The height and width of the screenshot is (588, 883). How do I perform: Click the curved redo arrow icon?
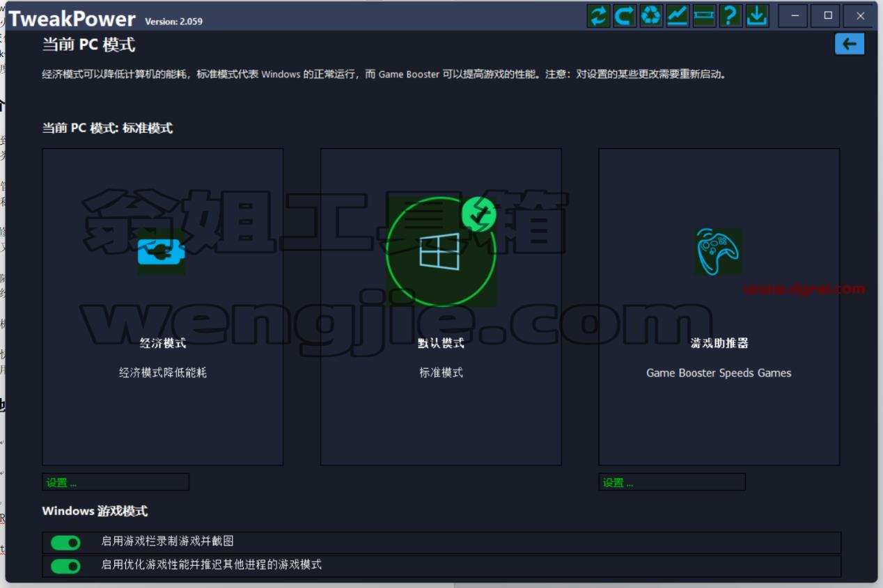[x=625, y=15]
